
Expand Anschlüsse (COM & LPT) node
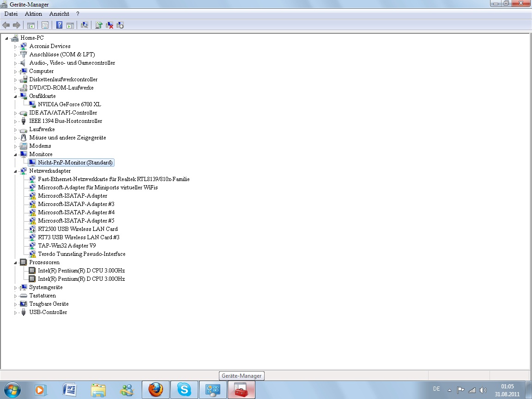click(x=15, y=55)
